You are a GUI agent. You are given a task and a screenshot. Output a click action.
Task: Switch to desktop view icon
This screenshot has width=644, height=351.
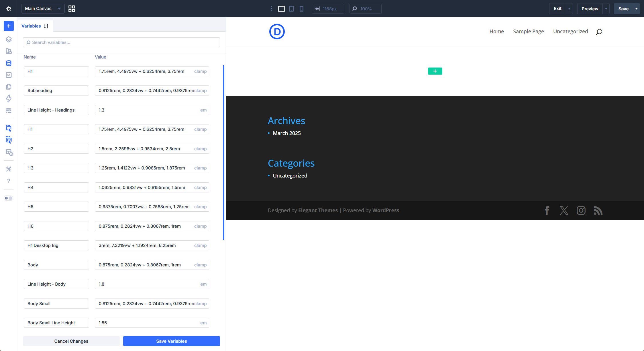coord(281,9)
